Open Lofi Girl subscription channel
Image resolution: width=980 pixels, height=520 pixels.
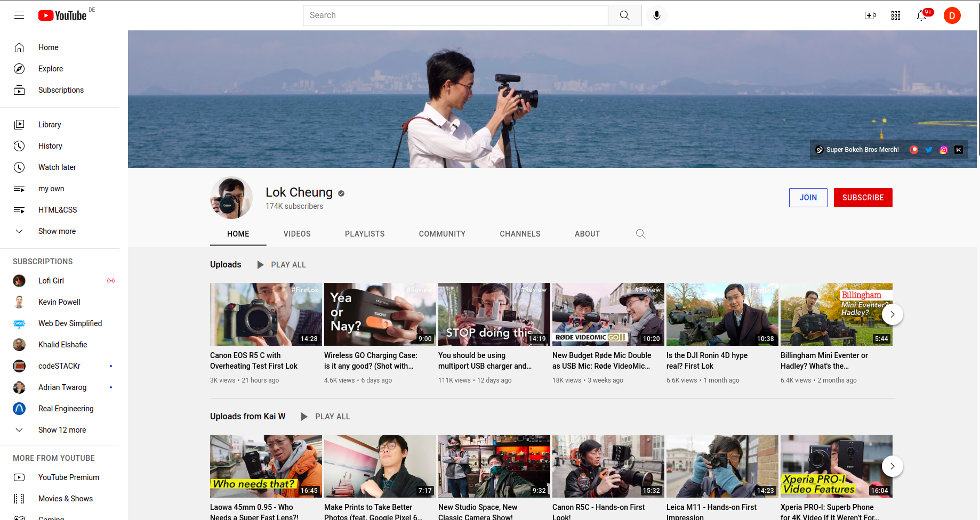[x=60, y=281]
